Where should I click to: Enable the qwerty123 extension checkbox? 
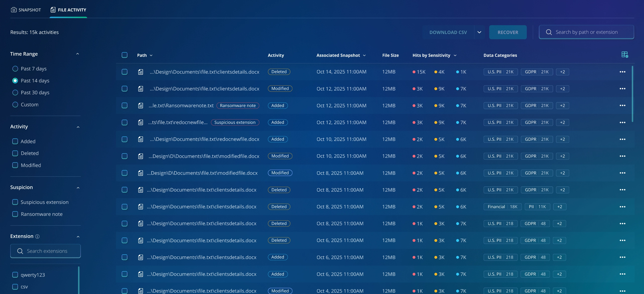click(x=15, y=275)
